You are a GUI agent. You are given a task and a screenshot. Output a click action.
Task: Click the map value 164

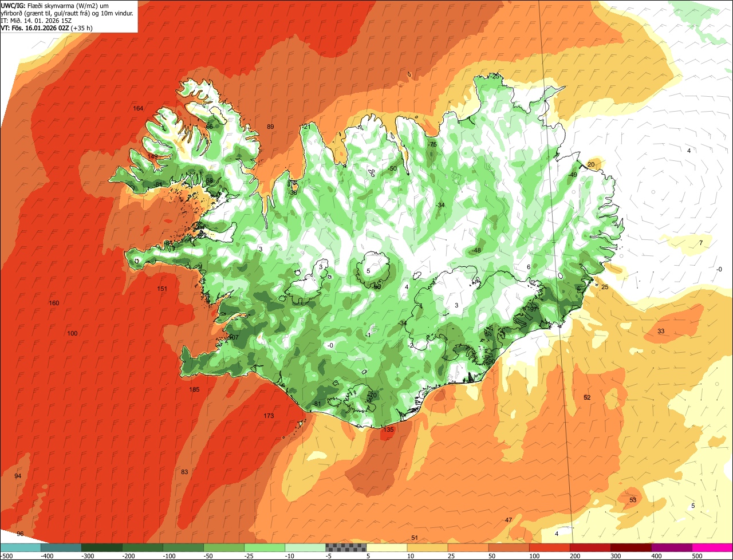point(138,108)
